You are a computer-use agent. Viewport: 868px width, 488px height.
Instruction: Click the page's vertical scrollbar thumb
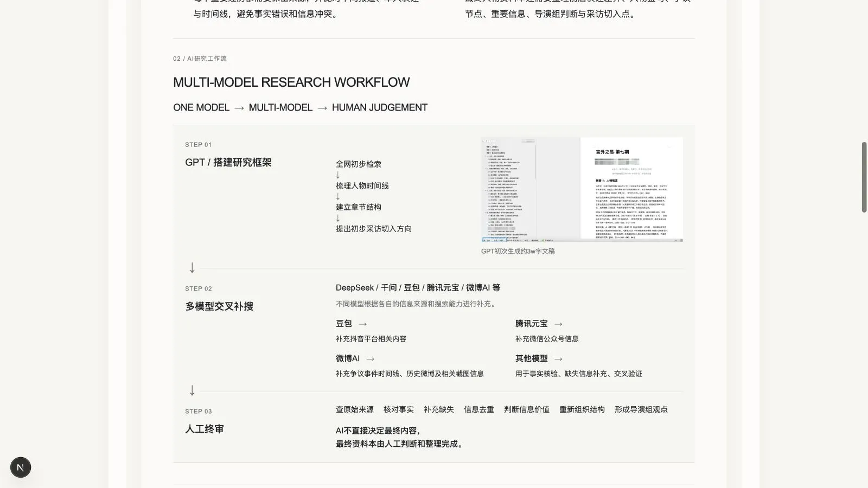[x=864, y=177]
